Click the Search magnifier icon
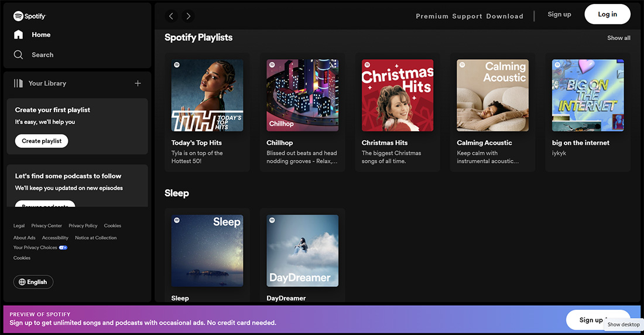The width and height of the screenshot is (644, 335). (x=18, y=54)
